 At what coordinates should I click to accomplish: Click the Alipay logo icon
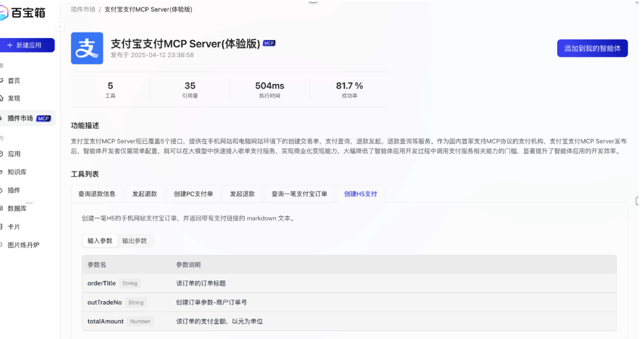87,48
